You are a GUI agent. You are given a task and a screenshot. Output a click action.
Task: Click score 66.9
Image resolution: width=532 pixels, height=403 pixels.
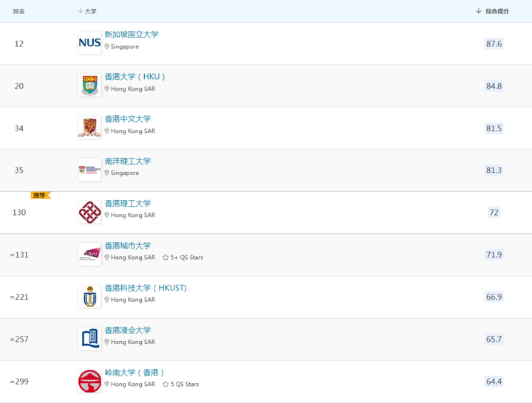tap(494, 297)
